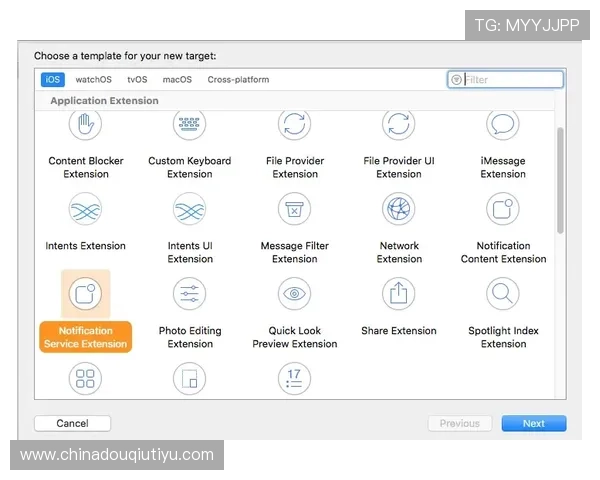This screenshot has width=600, height=480.
Task: Open the macOS templates tab
Action: [x=177, y=80]
